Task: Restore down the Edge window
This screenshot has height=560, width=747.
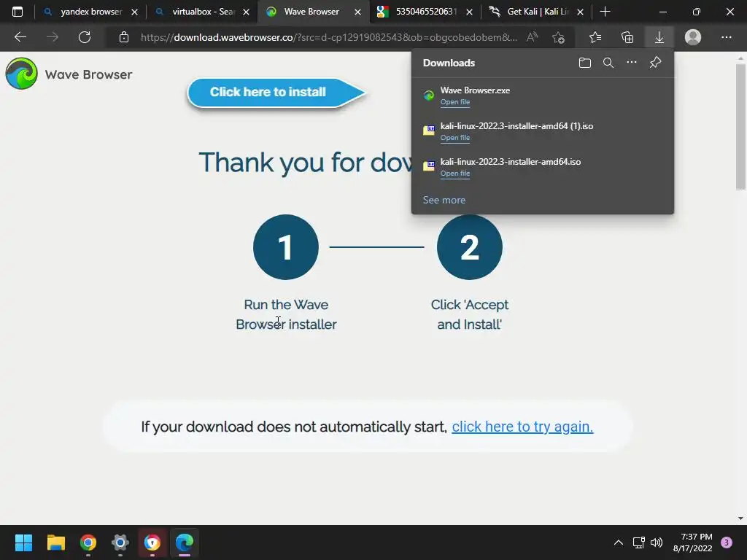Action: tap(697, 12)
